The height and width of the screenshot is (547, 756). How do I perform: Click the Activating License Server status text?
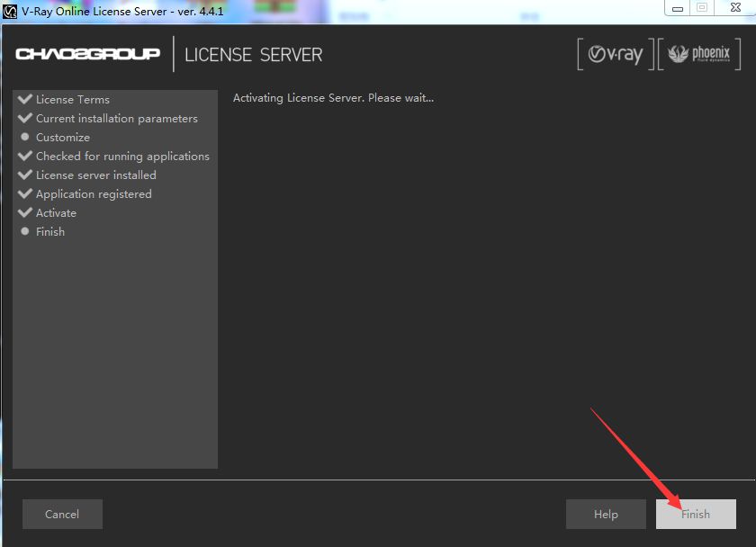tap(333, 98)
